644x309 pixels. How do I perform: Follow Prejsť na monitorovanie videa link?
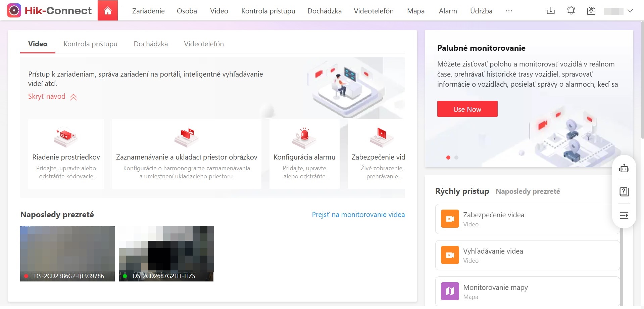(x=358, y=215)
